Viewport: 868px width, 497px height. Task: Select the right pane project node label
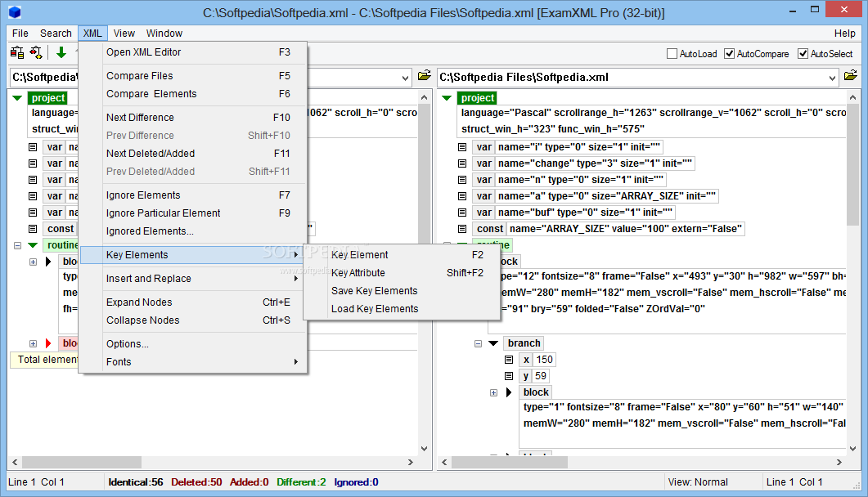[x=478, y=98]
